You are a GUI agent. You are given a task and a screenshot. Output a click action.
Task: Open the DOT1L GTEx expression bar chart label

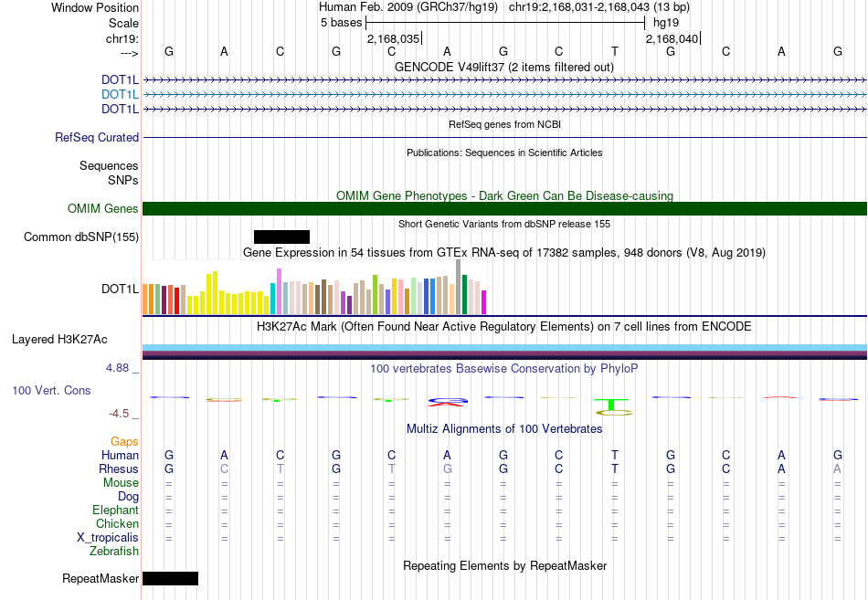pos(120,289)
